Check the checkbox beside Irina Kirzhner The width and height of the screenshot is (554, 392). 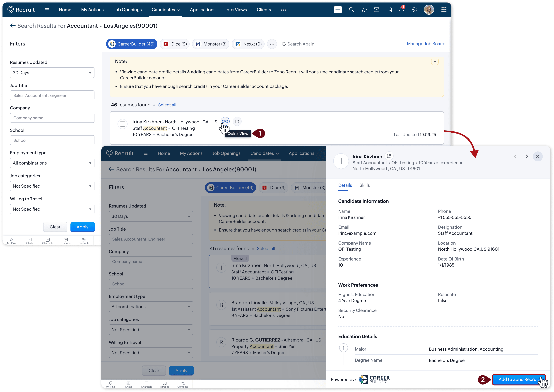122,124
